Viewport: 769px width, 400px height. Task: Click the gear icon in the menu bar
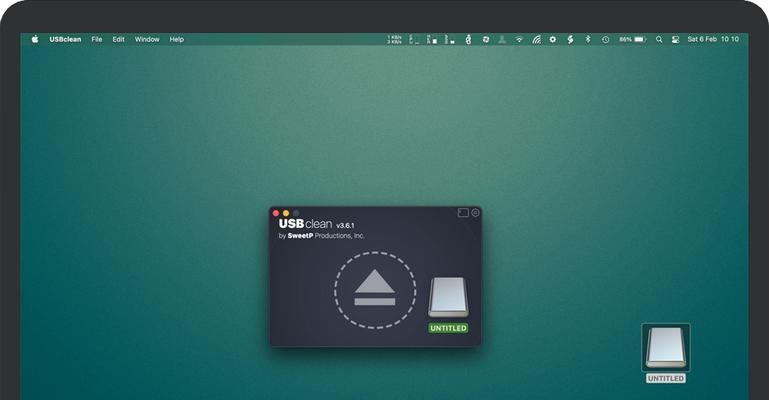point(553,39)
